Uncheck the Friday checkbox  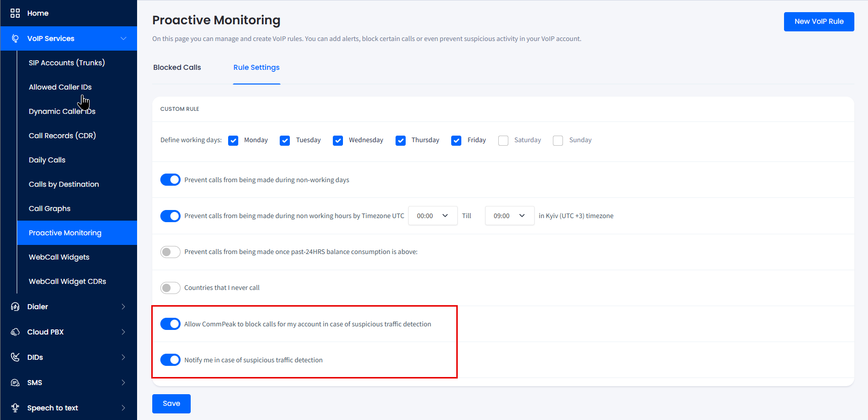tap(456, 141)
